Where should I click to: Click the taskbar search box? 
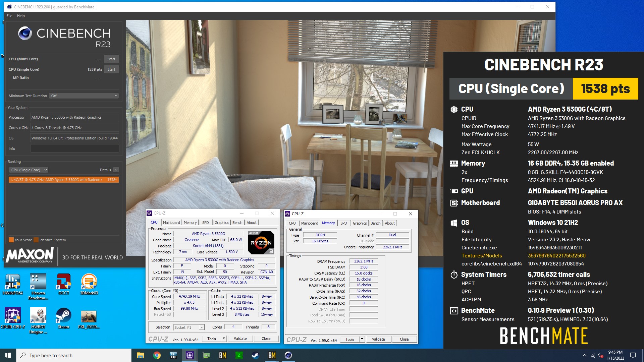click(74, 355)
